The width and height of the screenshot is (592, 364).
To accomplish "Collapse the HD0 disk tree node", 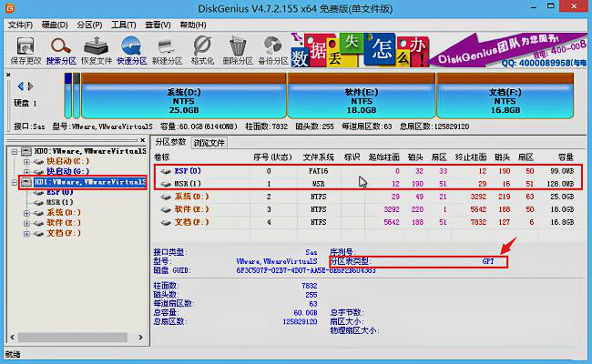I will click(14, 152).
